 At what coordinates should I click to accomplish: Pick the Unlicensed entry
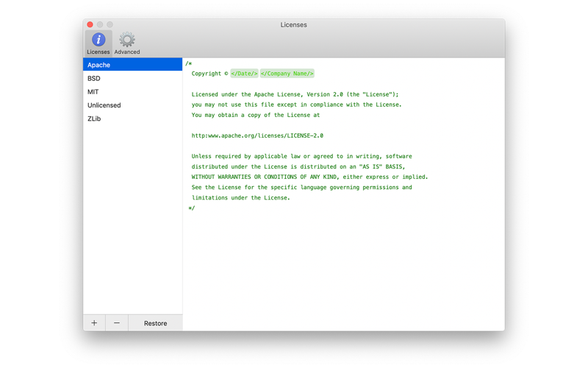pos(133,105)
